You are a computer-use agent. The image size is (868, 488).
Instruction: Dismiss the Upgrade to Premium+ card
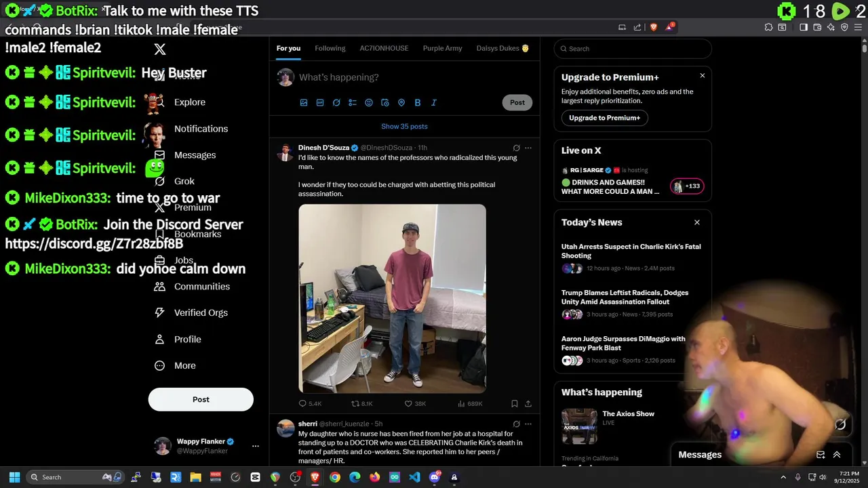(703, 76)
